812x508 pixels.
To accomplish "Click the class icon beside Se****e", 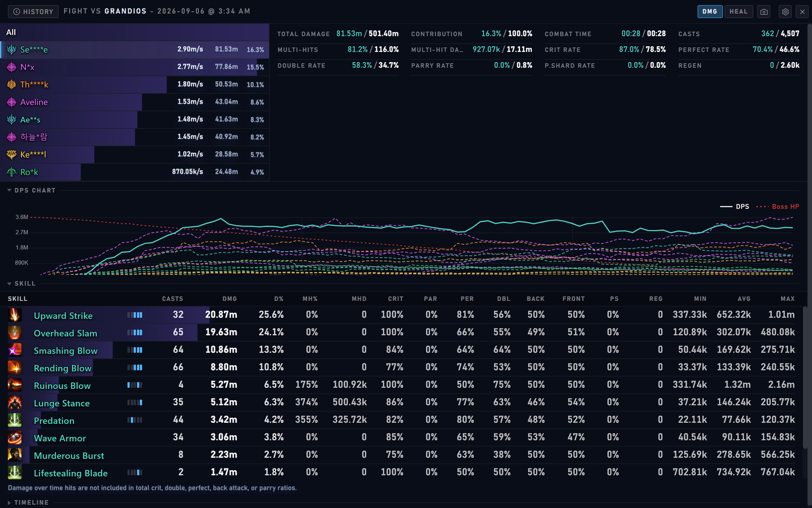I will click(x=11, y=50).
